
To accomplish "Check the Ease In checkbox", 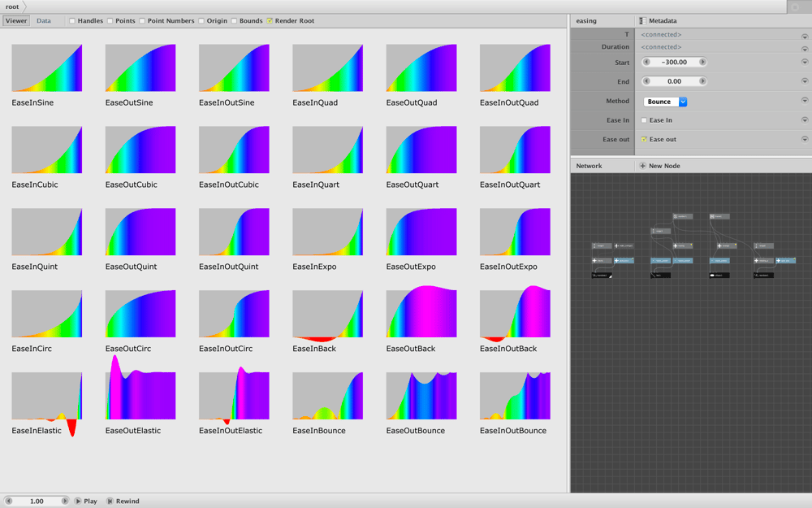I will click(644, 120).
